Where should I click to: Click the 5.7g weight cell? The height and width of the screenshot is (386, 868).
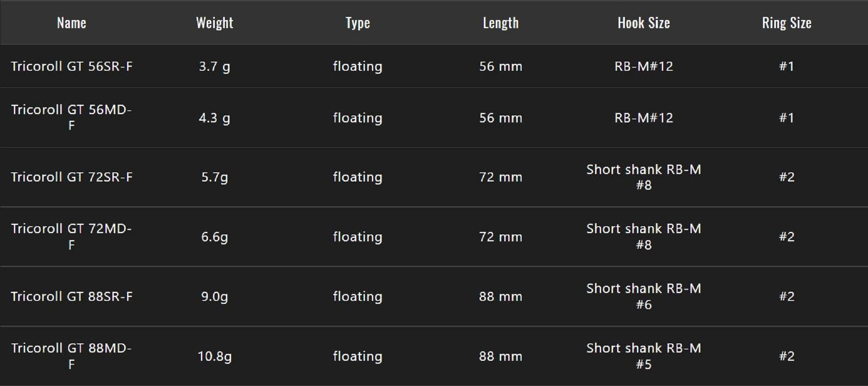(214, 177)
